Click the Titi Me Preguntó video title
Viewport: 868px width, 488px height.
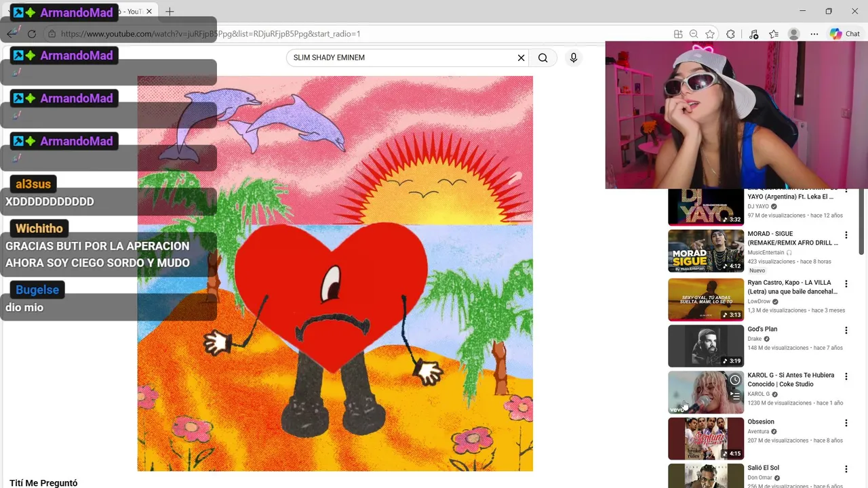click(x=43, y=483)
